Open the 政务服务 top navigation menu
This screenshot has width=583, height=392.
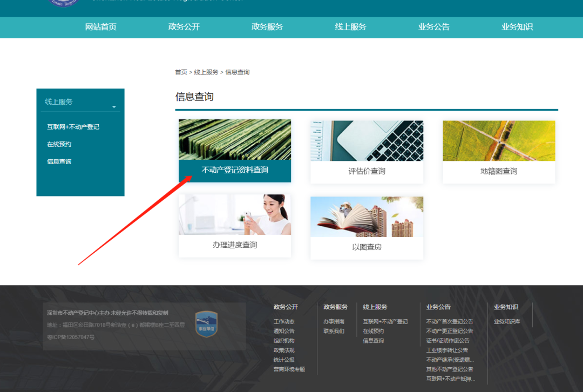click(267, 27)
